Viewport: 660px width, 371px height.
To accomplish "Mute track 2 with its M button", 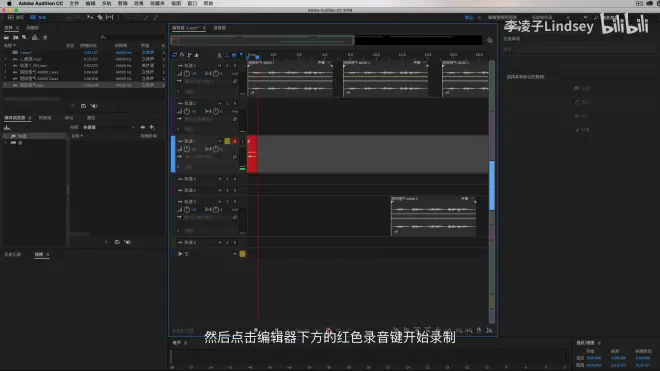I will click(x=219, y=103).
